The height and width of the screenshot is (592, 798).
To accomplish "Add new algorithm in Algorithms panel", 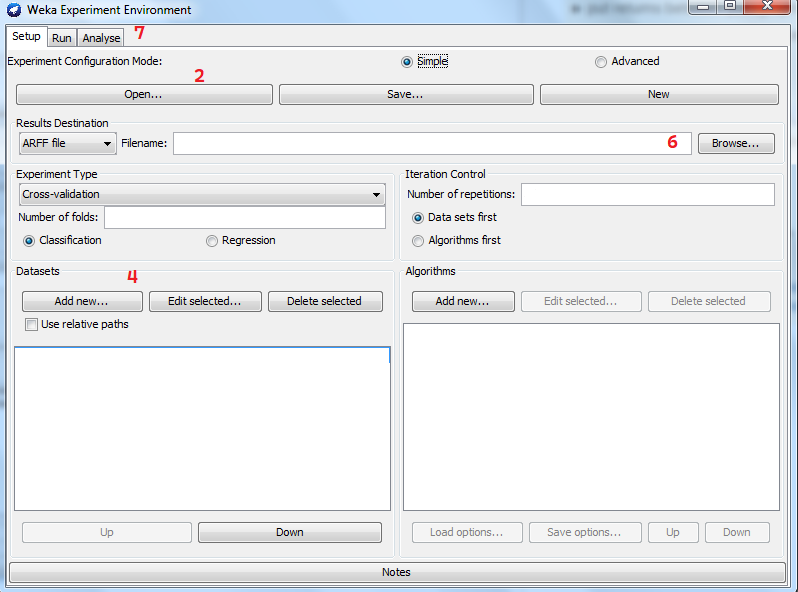I will coord(463,301).
